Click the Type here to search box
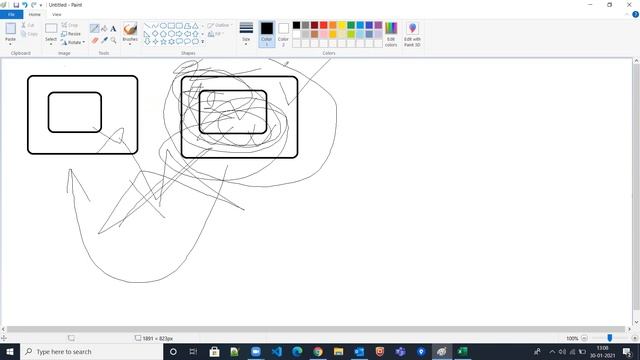 point(91,351)
